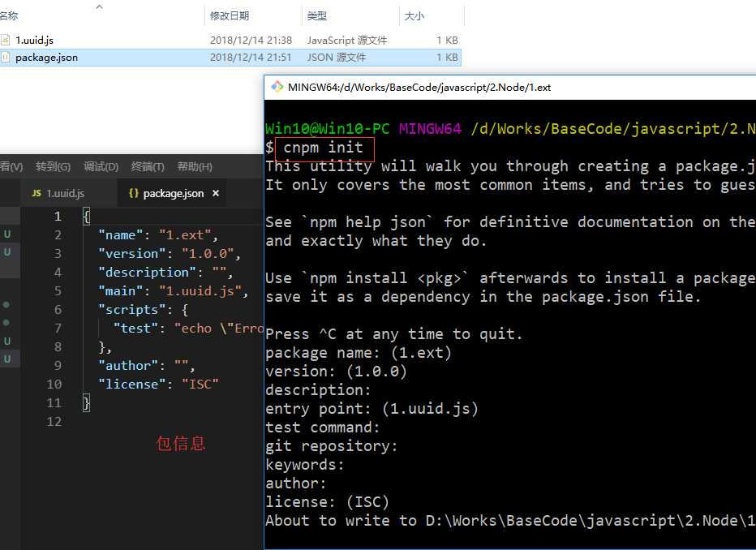Click the Win10@Win10-PC prompt text in terminal
The width and height of the screenshot is (756, 550).
328,129
